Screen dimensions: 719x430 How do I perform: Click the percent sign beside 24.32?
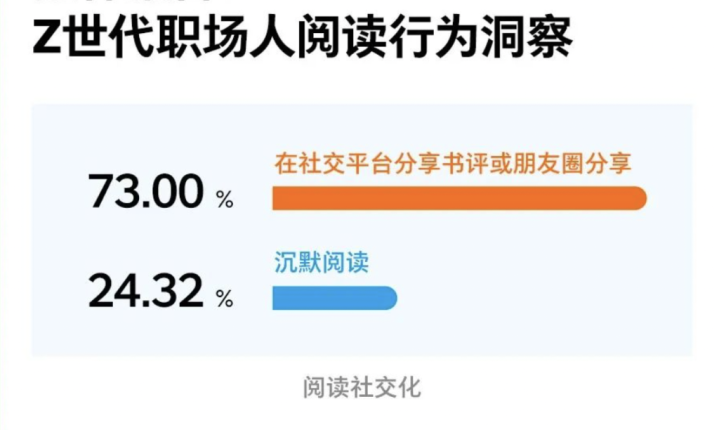(x=224, y=298)
